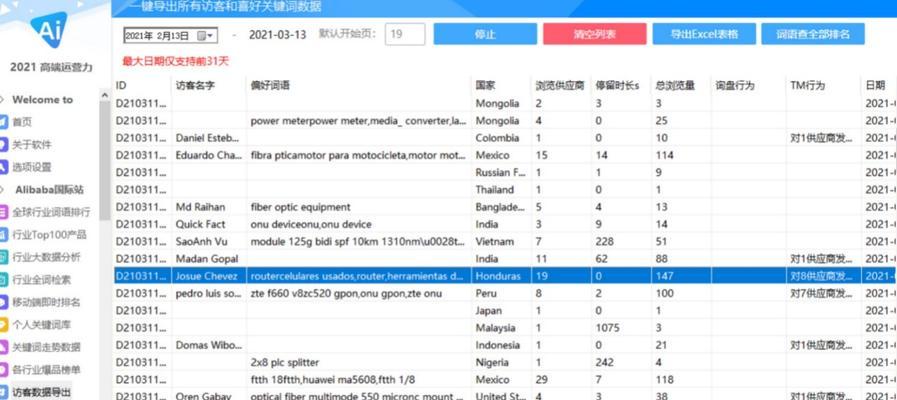Click the TM行为 cell 对7供应商发...

click(x=821, y=294)
